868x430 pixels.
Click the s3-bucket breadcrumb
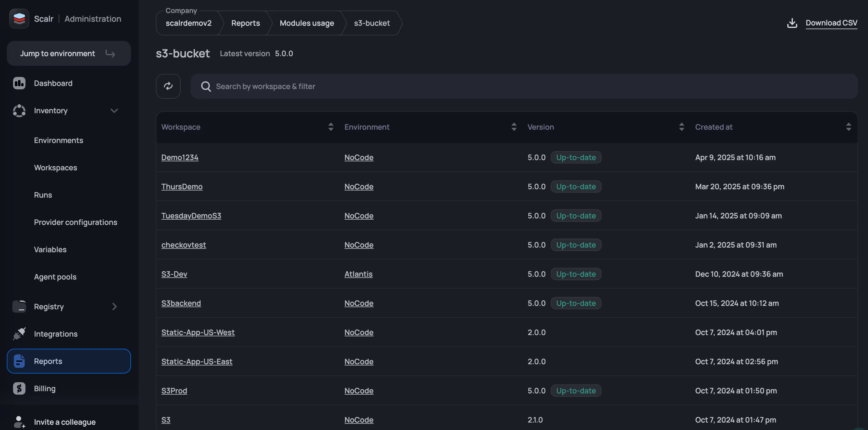[x=372, y=23]
